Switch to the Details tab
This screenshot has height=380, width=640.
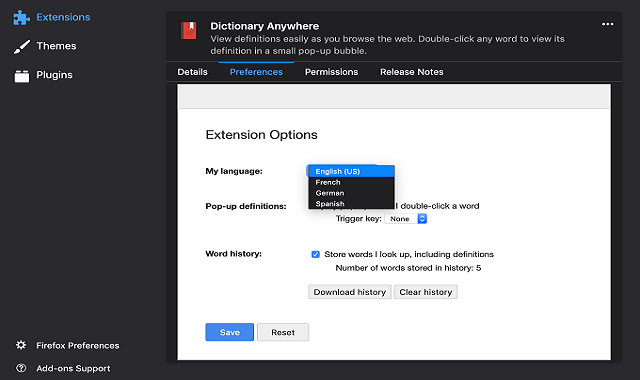pyautogui.click(x=192, y=72)
